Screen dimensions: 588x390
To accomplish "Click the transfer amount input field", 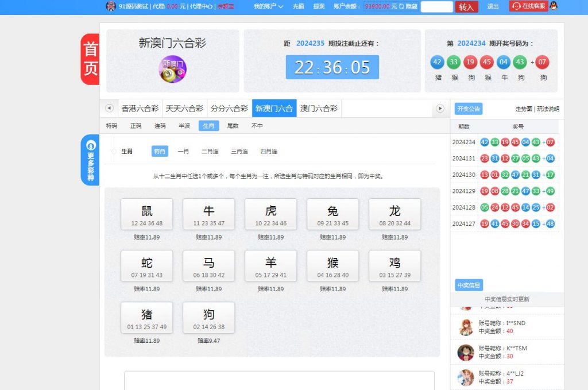I will point(436,7).
